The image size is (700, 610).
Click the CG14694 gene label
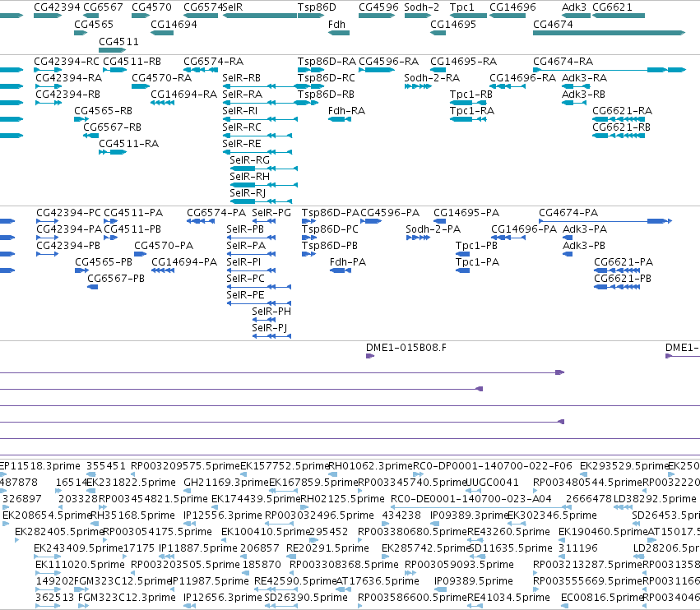(x=174, y=25)
